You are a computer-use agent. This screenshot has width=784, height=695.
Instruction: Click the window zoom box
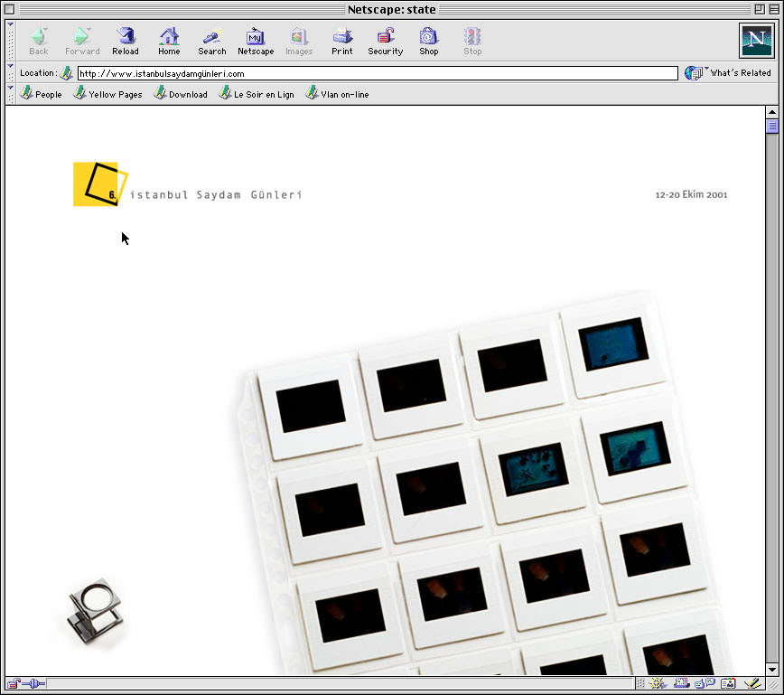pyautogui.click(x=759, y=9)
